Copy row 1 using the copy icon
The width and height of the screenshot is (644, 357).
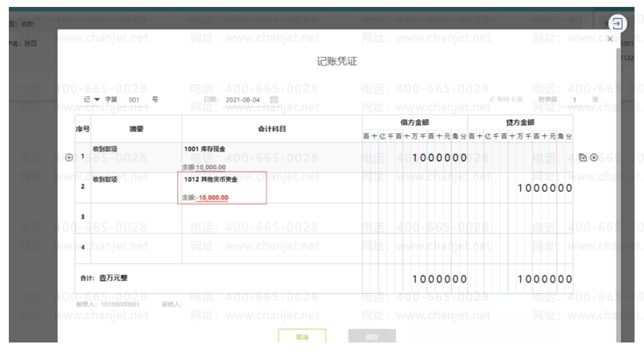[x=582, y=158]
